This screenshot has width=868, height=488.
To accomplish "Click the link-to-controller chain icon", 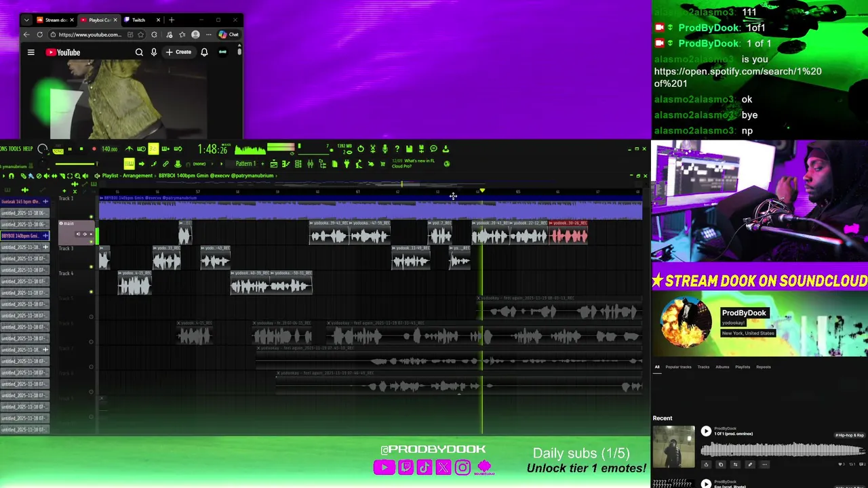I will click(x=165, y=164).
